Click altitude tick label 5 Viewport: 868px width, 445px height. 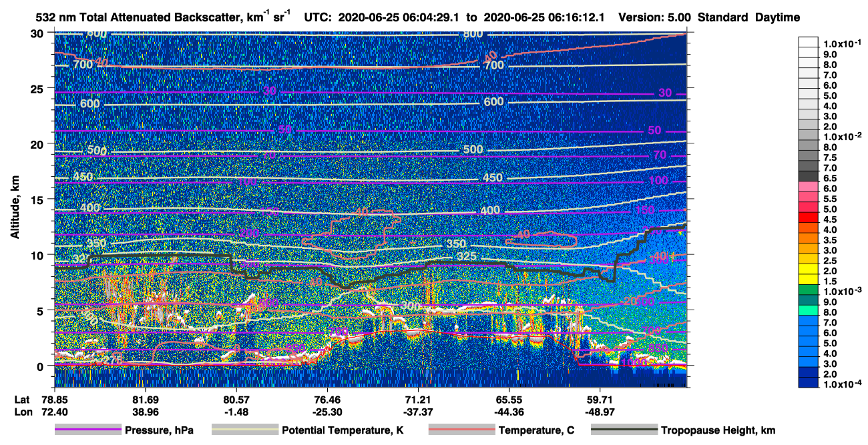(41, 310)
